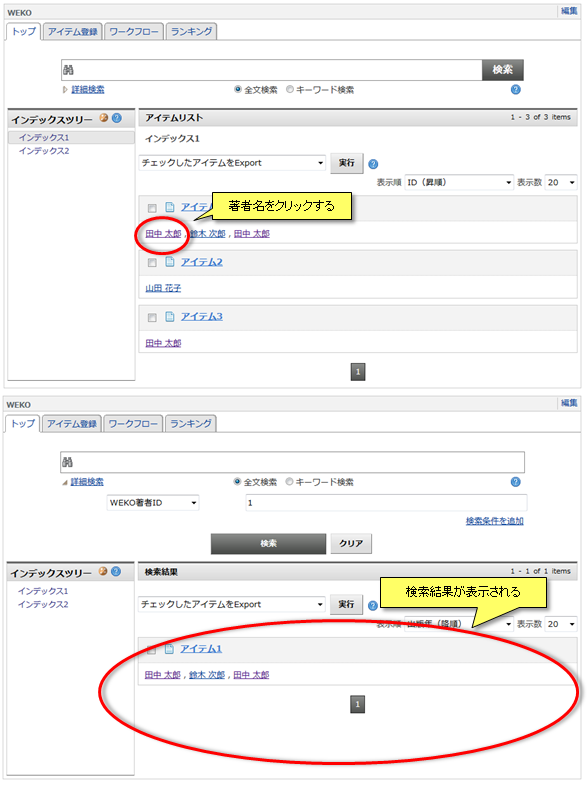Expand 詳細検索 triangle in upper panel
Viewport: 587px width, 785px height.
[x=65, y=90]
